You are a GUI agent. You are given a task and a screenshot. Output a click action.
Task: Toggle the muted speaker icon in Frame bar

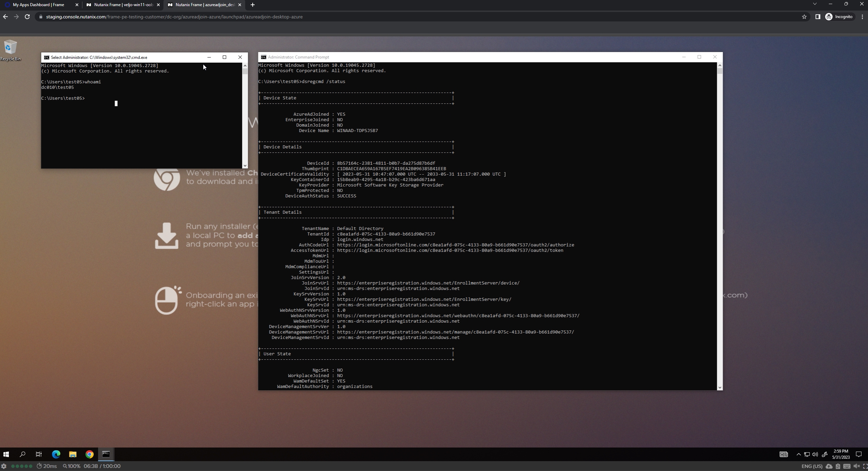pos(856,466)
